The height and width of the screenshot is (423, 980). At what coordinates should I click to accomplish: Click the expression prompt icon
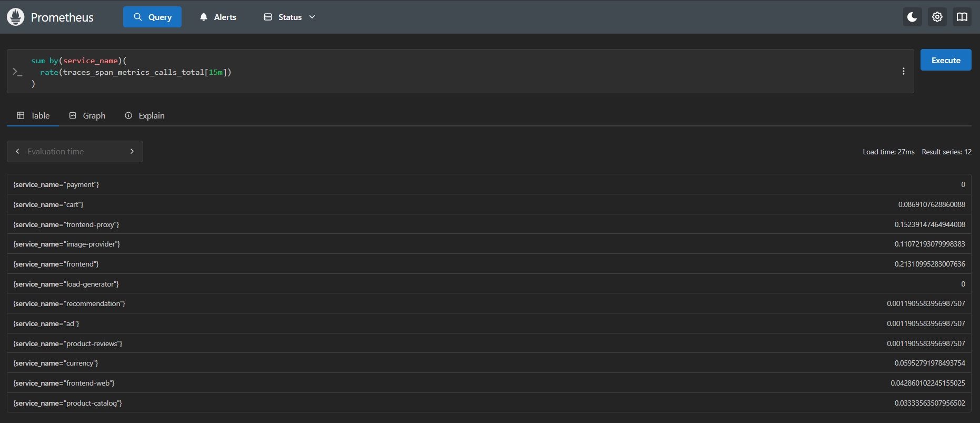[x=17, y=72]
